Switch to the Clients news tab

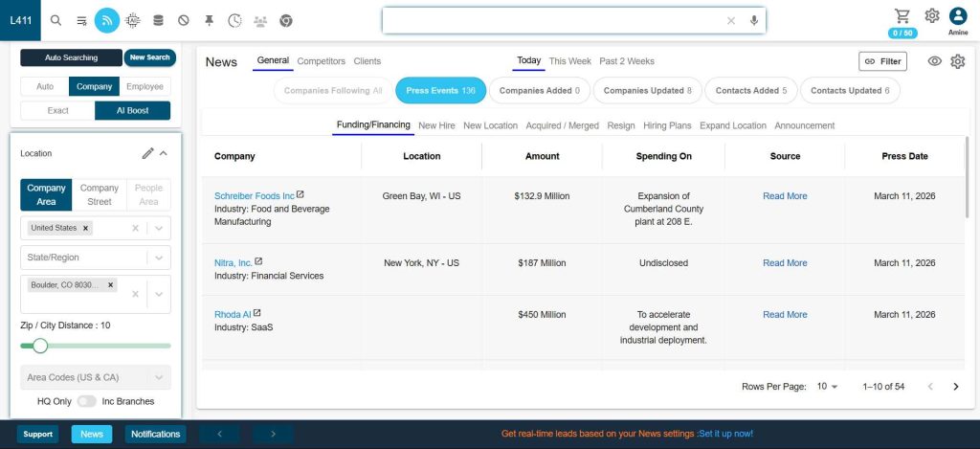pyautogui.click(x=367, y=61)
